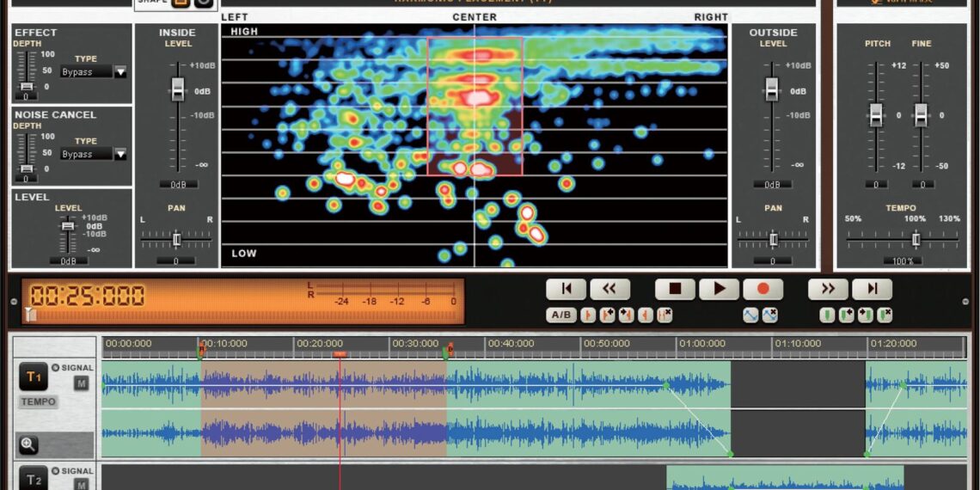Start playback with the Play button
Viewport: 980px width, 490px height.
(x=719, y=289)
